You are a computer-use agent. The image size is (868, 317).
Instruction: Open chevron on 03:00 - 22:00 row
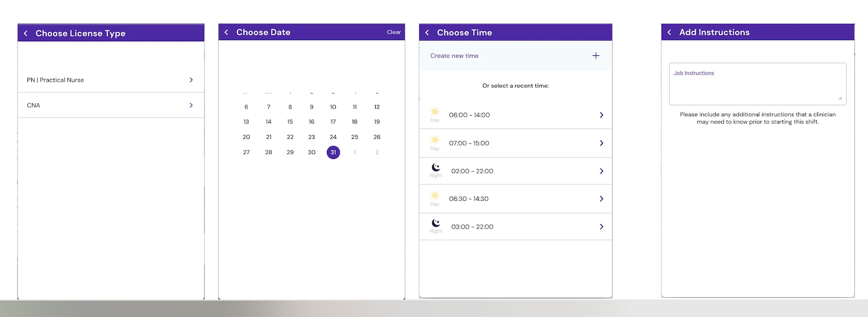pyautogui.click(x=601, y=227)
